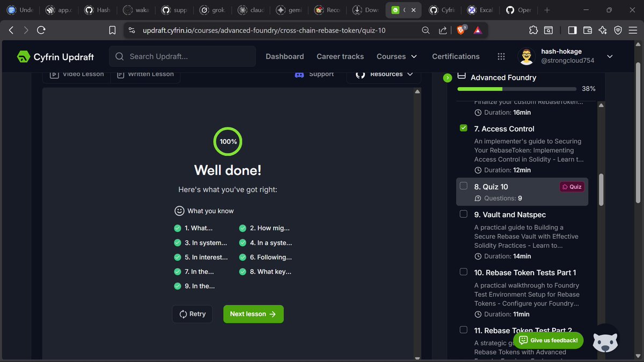The width and height of the screenshot is (644, 362).
Task: Bookmark this page with the bookmark icon
Action: [112, 31]
